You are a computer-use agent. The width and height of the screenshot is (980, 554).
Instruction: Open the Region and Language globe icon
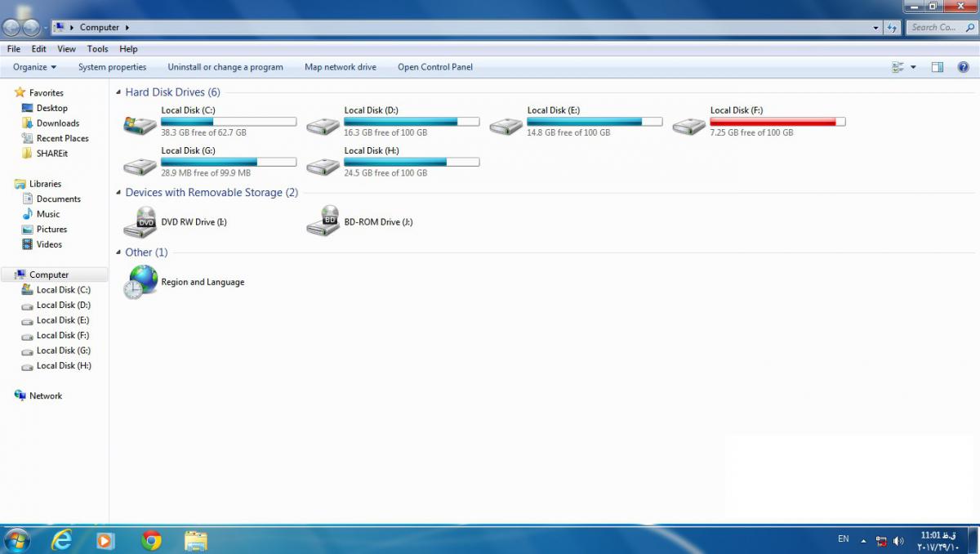point(140,282)
